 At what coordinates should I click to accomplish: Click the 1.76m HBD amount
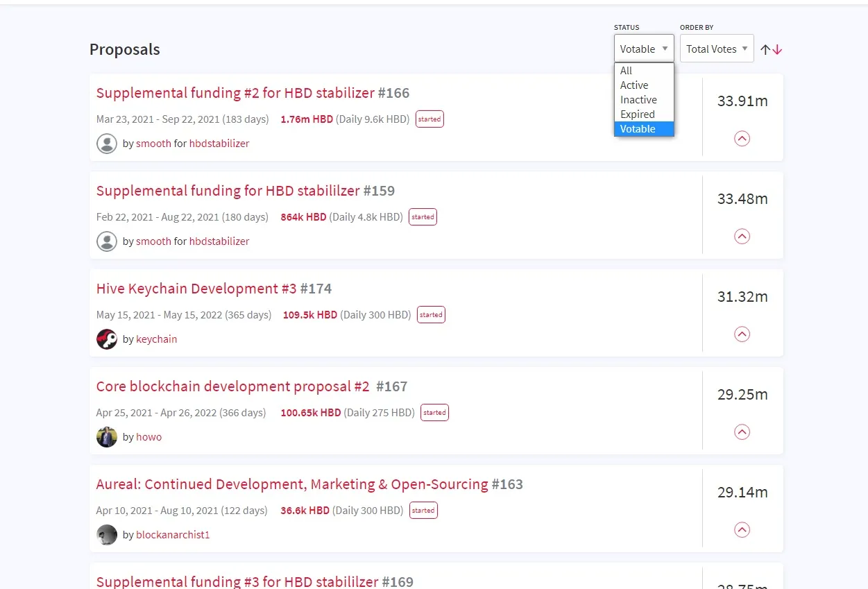pyautogui.click(x=307, y=119)
